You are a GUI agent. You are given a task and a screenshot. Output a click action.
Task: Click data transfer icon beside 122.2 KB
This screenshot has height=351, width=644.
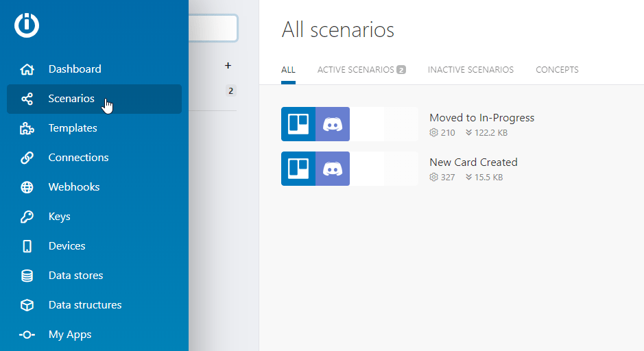click(x=468, y=132)
